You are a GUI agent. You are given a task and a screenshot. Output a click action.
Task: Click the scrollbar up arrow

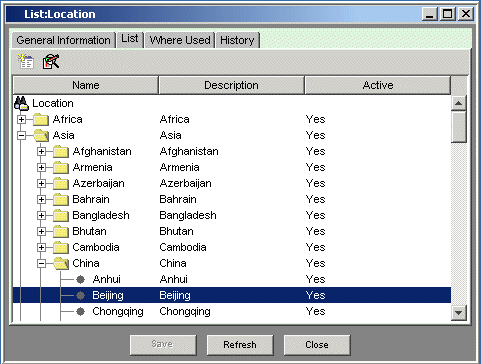pos(458,103)
